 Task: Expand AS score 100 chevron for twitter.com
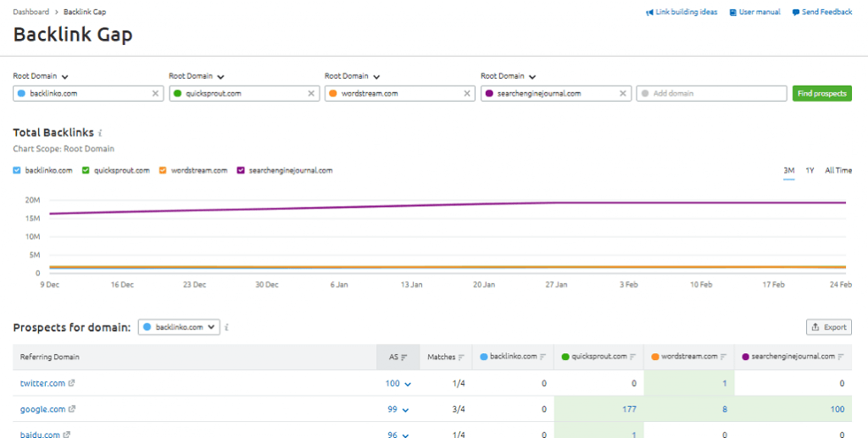pyautogui.click(x=408, y=384)
